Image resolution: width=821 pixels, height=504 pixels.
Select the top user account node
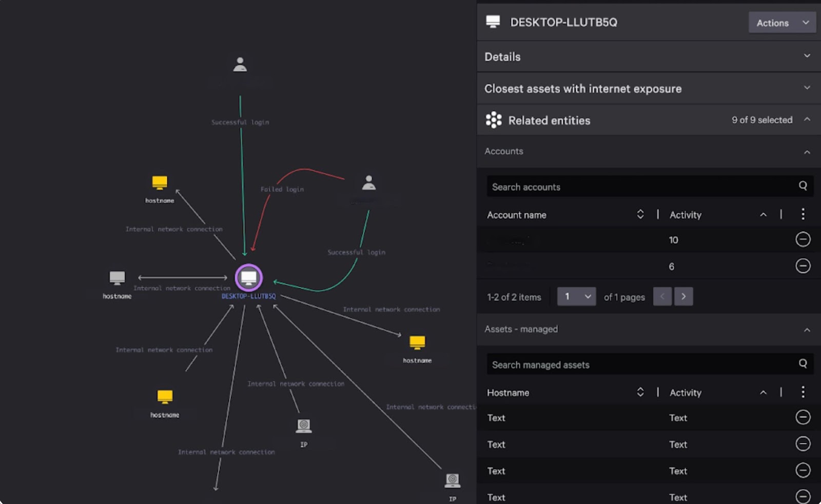pos(240,65)
